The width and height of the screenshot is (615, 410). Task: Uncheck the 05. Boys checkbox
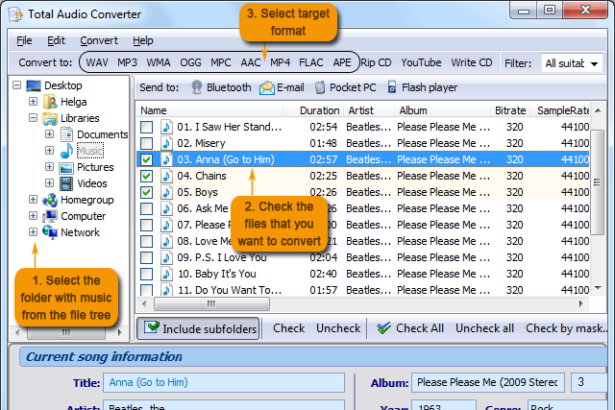[x=147, y=192]
